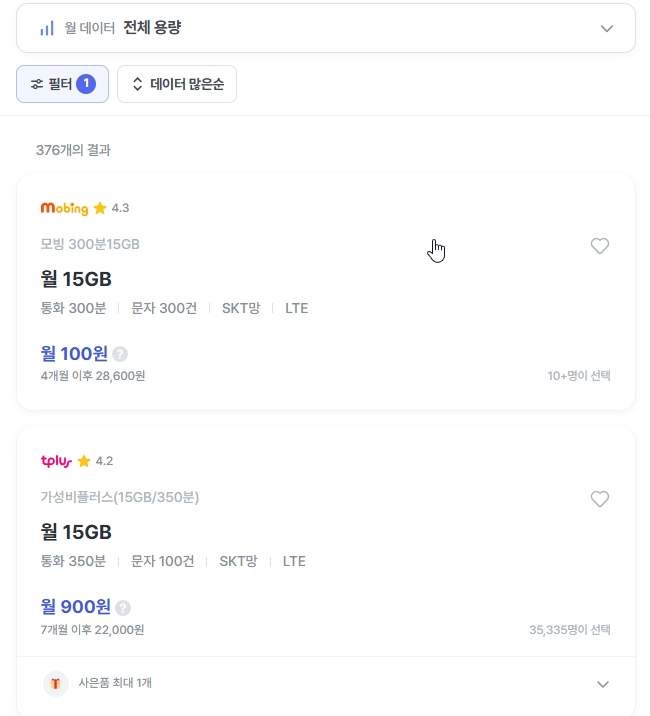Click the help icon beside 월 900원
This screenshot has height=716, width=650.
tap(123, 607)
